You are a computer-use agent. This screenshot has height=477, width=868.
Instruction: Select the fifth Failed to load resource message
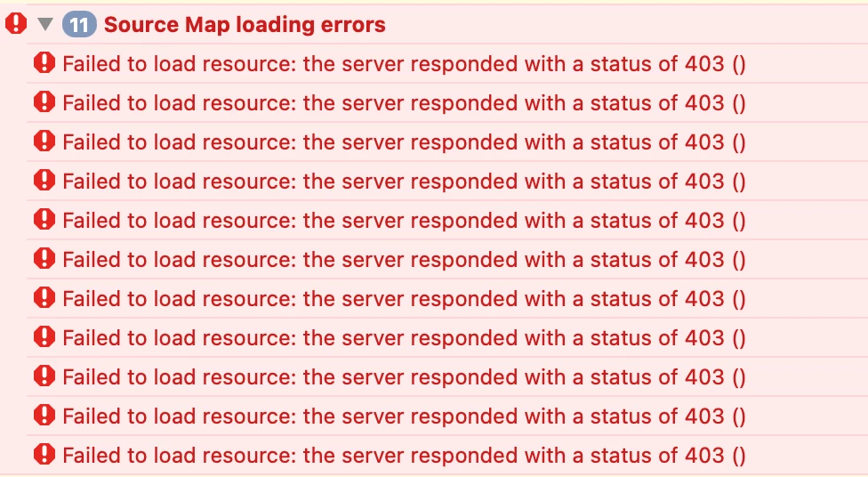[447, 220]
